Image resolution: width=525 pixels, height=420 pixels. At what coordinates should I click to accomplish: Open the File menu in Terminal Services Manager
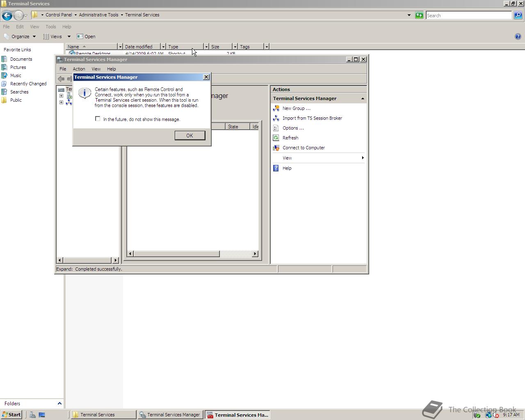(63, 69)
